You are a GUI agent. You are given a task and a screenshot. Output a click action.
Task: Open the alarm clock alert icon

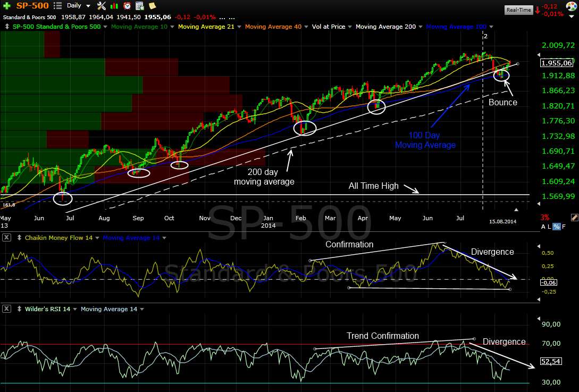click(127, 6)
